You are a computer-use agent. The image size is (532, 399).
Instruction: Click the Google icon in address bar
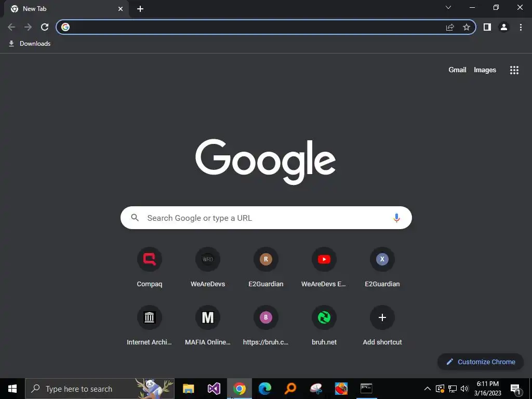coord(65,27)
